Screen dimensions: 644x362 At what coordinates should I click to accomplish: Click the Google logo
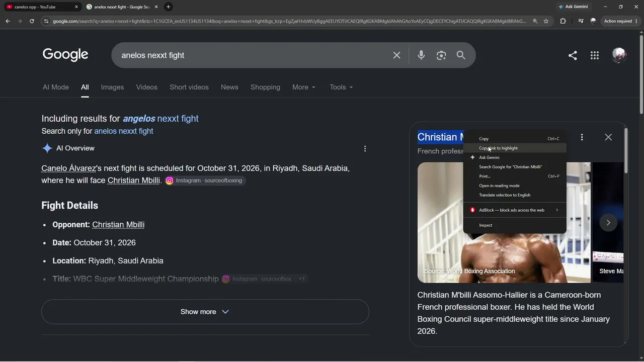click(65, 55)
